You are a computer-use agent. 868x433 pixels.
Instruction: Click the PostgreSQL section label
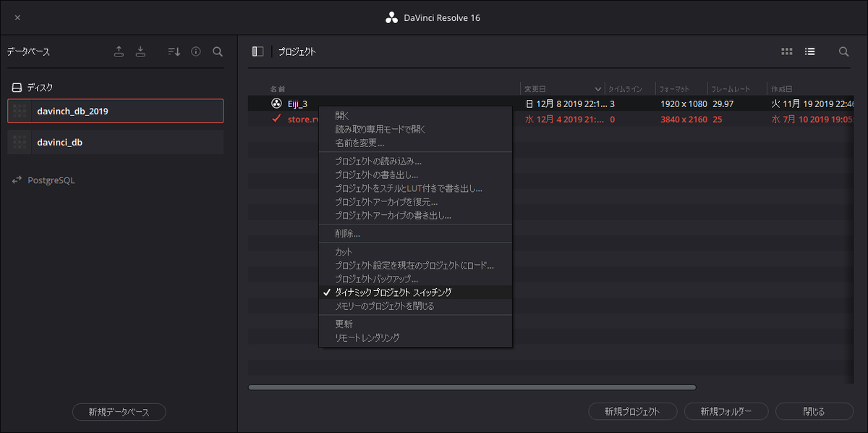51,180
